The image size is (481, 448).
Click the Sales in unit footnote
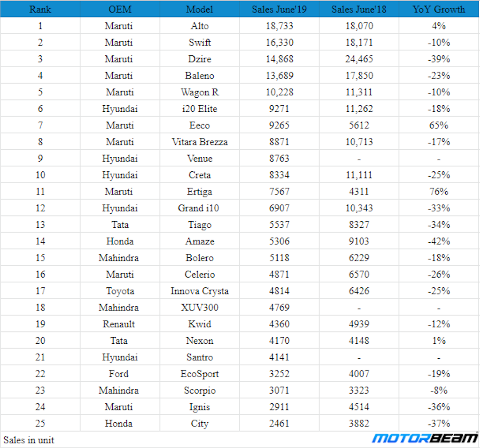[x=29, y=440]
